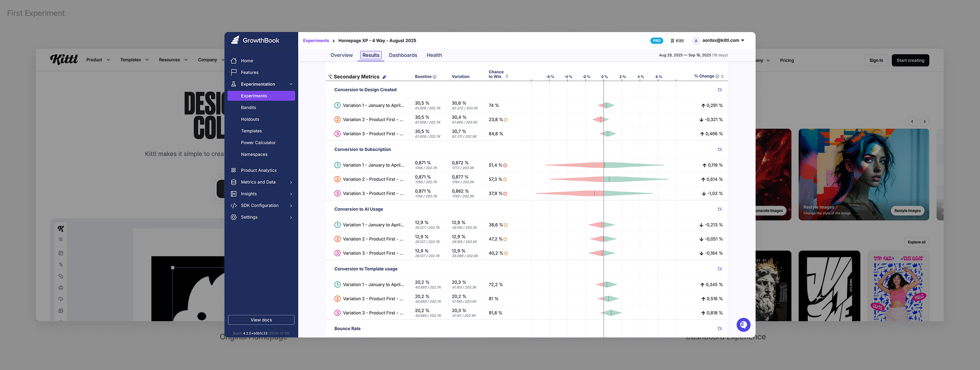980x370 pixels.
Task: Click Start creating on Kittl homepage
Action: (910, 60)
